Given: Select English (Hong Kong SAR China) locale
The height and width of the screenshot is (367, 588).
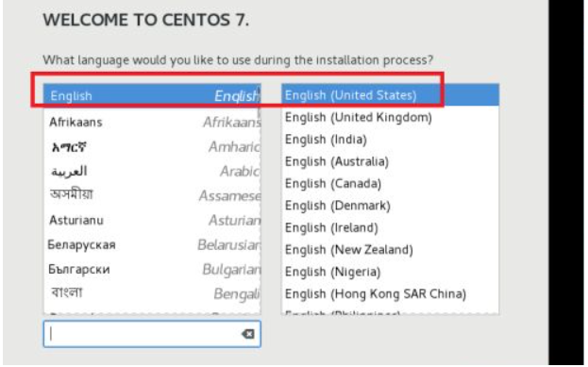Looking at the screenshot, I should (x=390, y=294).
